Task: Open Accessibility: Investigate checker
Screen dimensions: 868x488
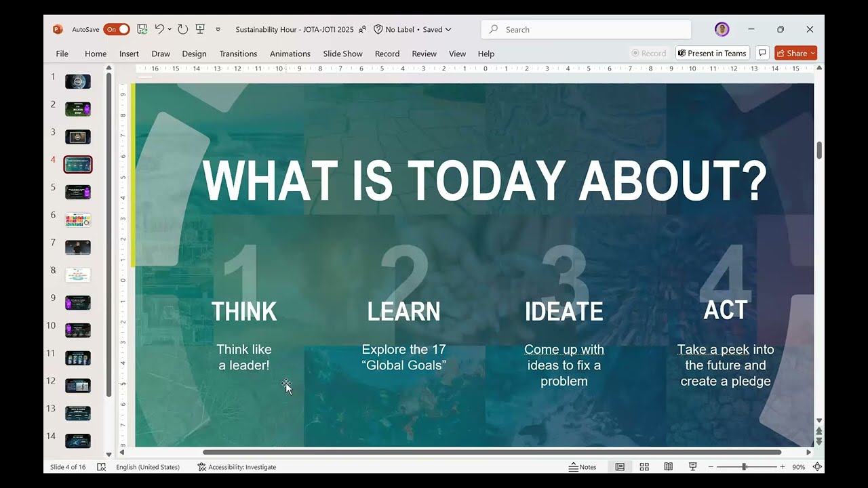Action: (237, 467)
